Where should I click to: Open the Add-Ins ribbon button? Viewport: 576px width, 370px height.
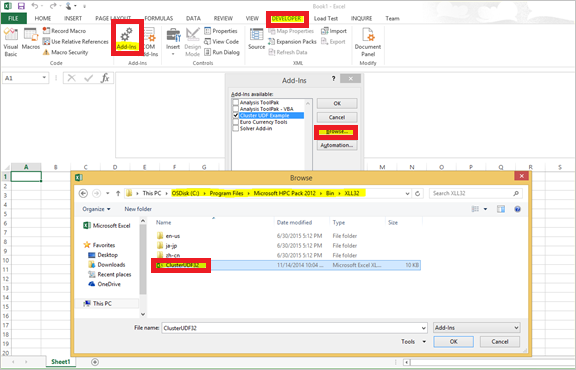(x=127, y=39)
